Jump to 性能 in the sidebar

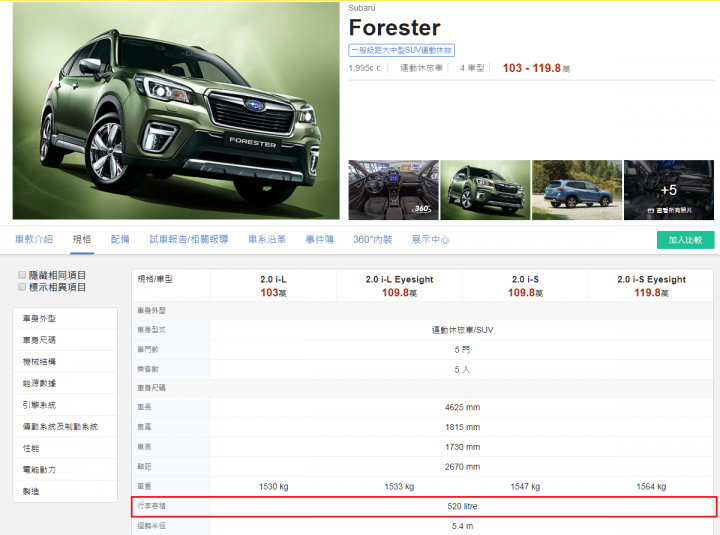click(x=65, y=448)
